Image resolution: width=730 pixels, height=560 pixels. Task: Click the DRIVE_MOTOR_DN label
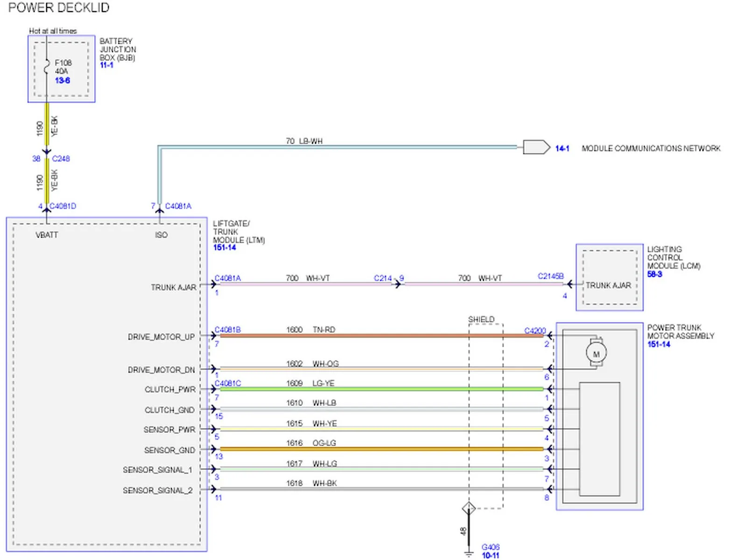coord(161,370)
